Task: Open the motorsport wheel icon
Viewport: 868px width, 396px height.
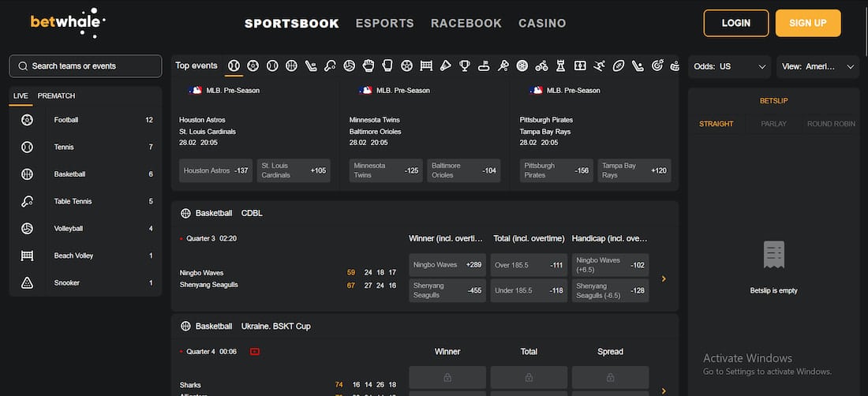Action: tap(522, 65)
